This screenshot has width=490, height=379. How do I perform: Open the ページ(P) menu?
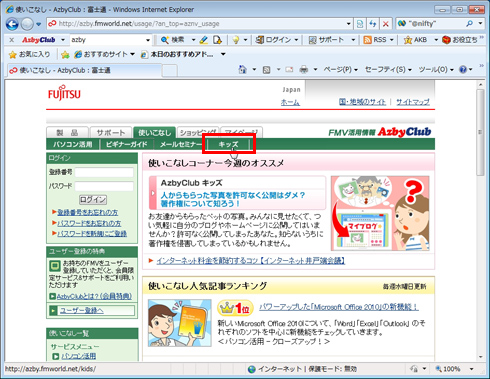(341, 69)
